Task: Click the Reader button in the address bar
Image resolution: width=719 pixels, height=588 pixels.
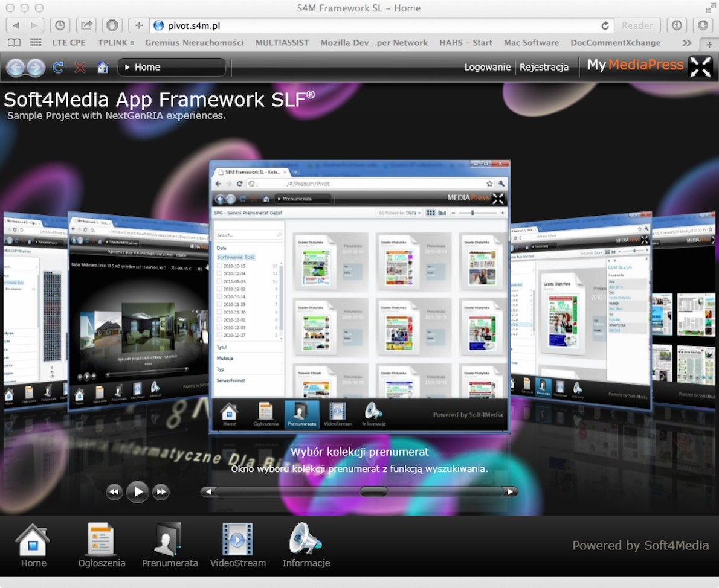Action: click(x=637, y=26)
